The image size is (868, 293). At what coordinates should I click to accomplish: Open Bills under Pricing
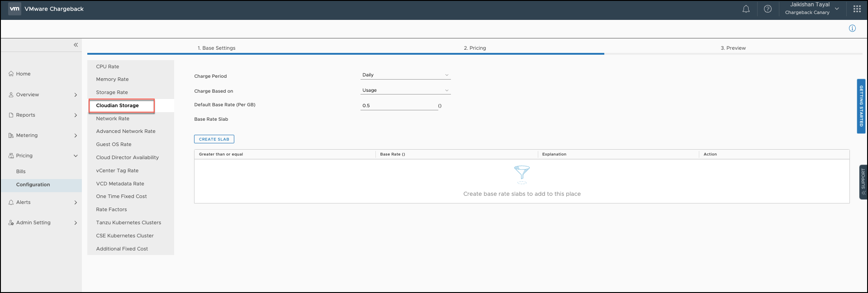21,171
